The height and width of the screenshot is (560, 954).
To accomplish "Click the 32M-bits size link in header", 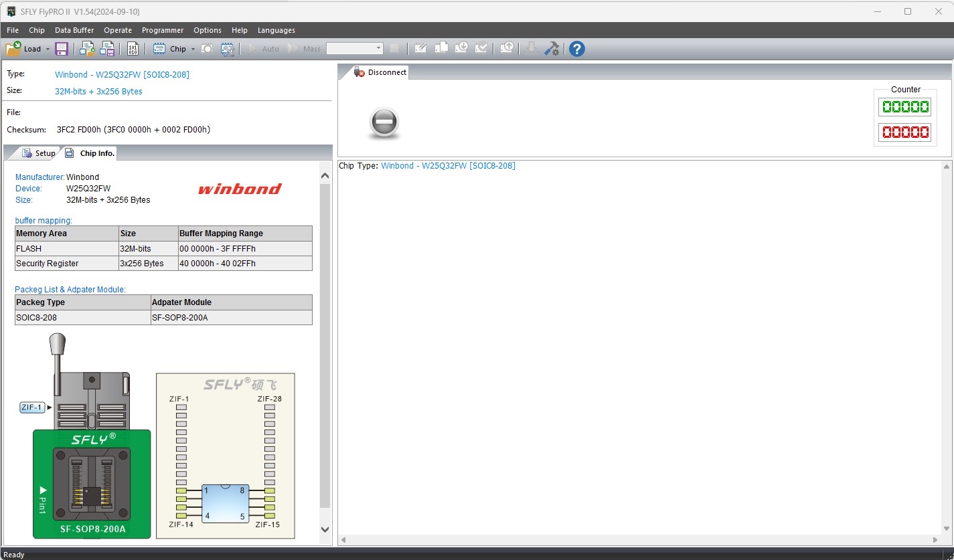I will (x=98, y=91).
